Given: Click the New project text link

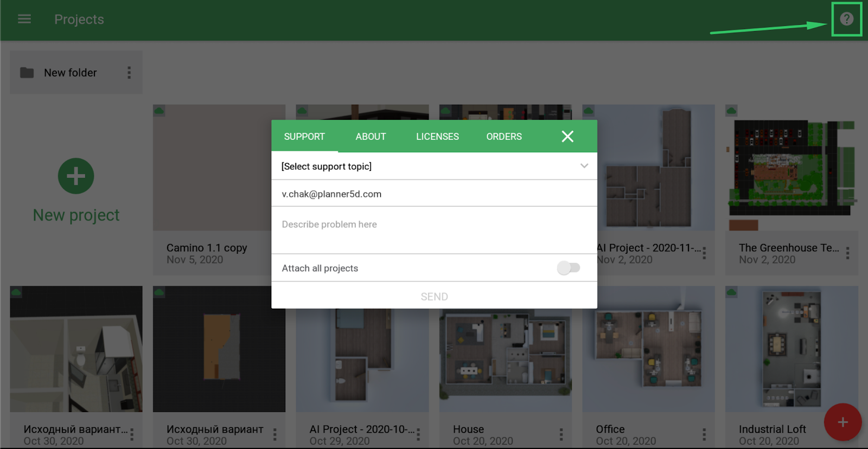Looking at the screenshot, I should pos(76,215).
